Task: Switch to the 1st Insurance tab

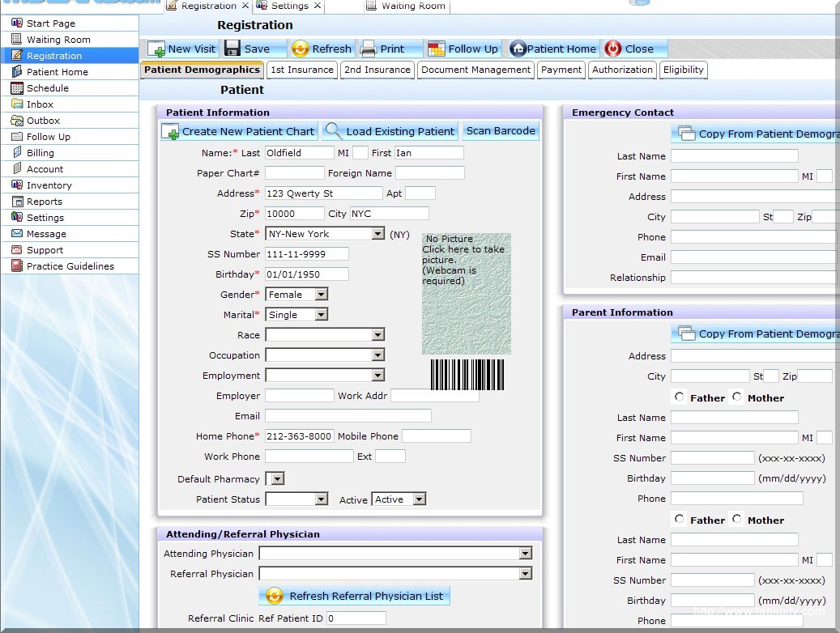Action: 301,70
